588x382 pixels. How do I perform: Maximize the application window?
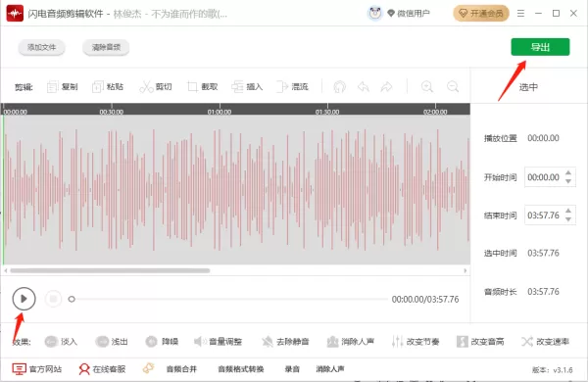coord(556,14)
